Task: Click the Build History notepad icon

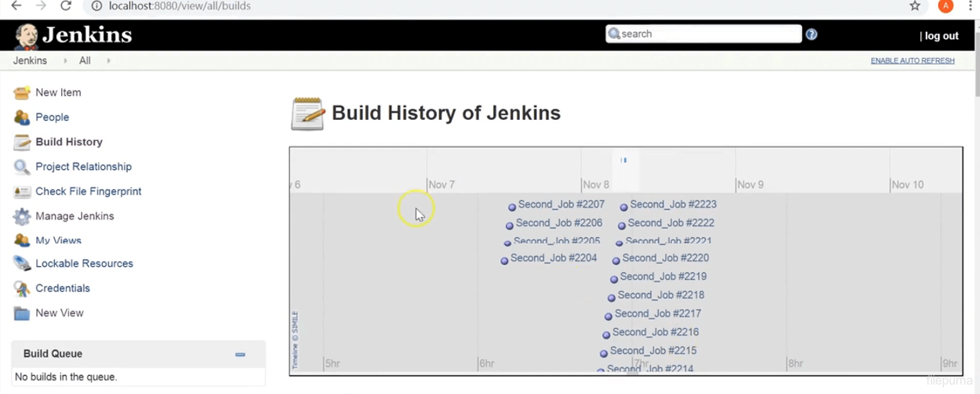Action: point(22,142)
